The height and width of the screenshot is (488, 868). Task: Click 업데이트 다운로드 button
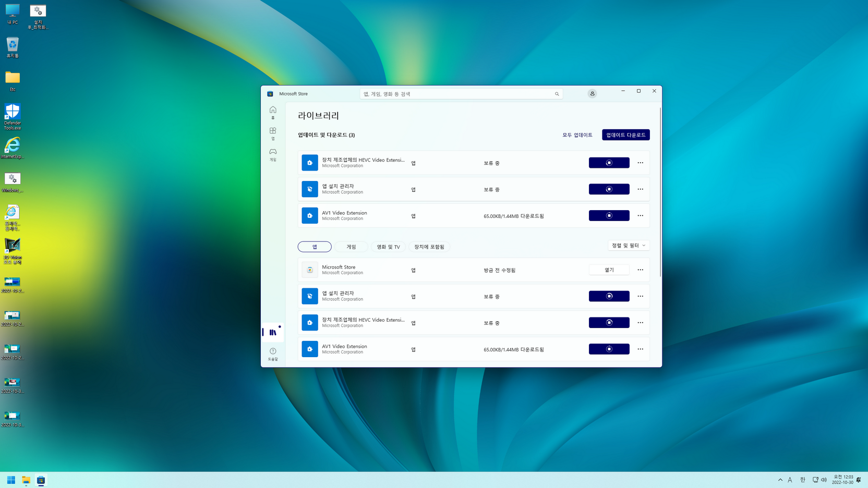(x=625, y=135)
